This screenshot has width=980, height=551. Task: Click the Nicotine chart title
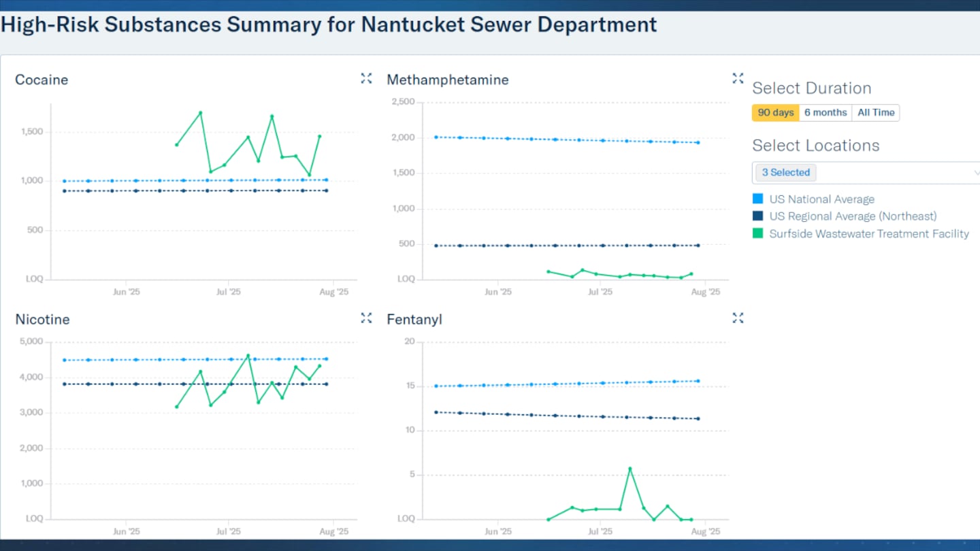[42, 319]
